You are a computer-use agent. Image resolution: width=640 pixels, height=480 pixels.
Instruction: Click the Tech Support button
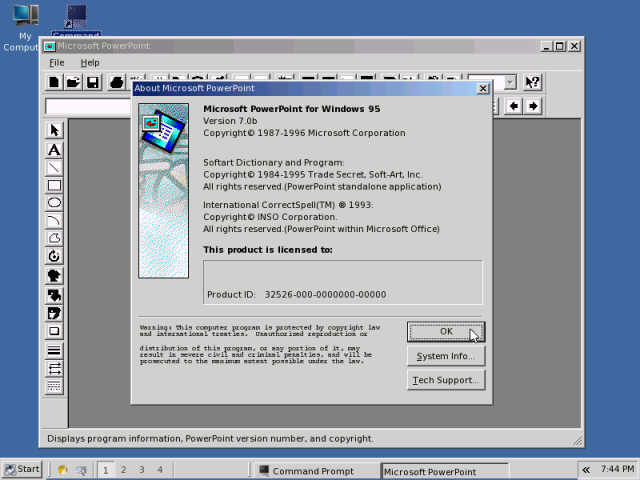click(445, 380)
